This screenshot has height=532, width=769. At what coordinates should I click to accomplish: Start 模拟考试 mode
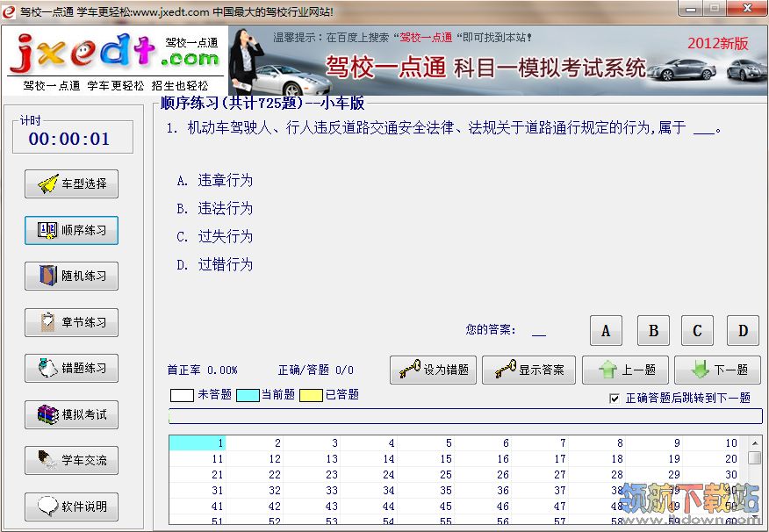coord(72,414)
